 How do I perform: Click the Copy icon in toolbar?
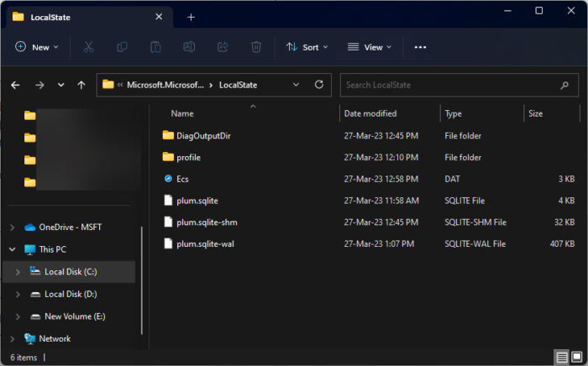point(122,47)
